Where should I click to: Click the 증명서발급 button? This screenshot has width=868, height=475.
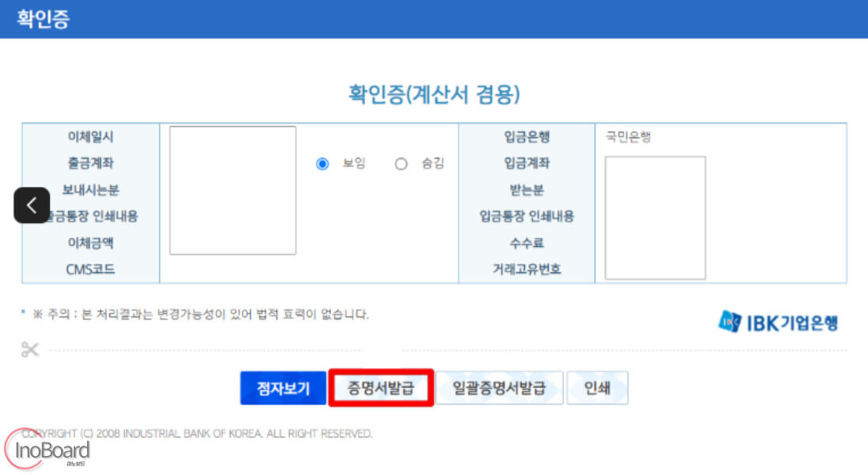click(381, 388)
